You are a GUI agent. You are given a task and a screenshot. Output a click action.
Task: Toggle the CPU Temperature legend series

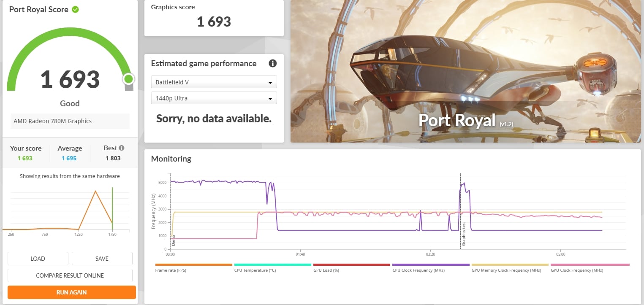pos(255,270)
